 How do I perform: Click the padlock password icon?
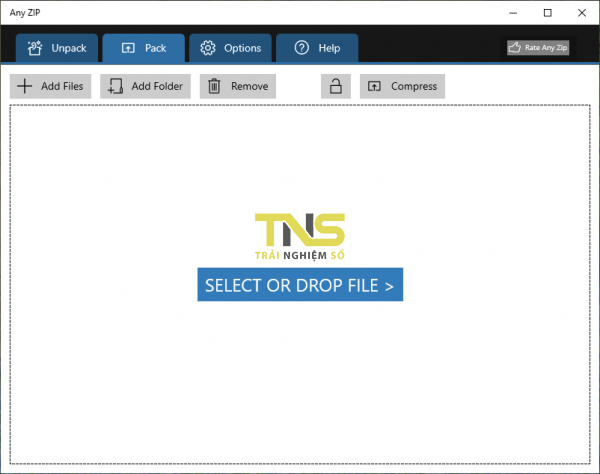[x=336, y=86]
